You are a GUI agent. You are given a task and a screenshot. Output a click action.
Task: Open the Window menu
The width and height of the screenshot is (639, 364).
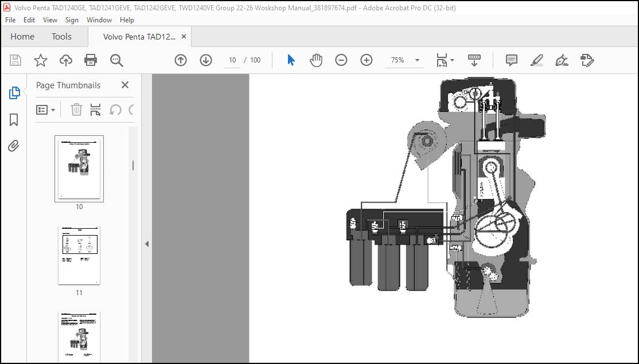pos(99,20)
